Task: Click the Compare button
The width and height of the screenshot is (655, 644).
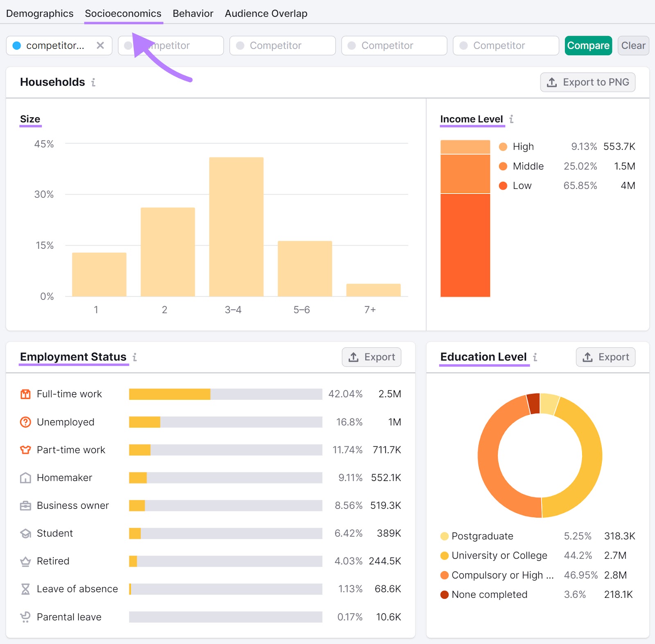Action: [x=588, y=45]
